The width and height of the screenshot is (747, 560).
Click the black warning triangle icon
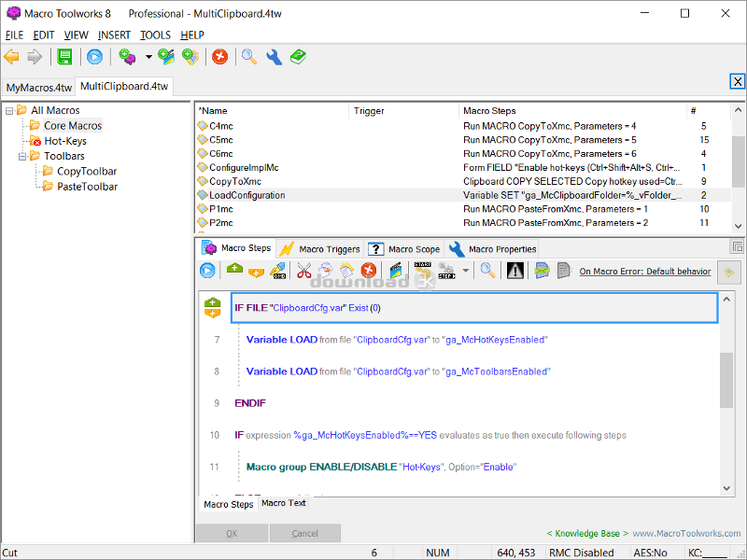(x=515, y=271)
